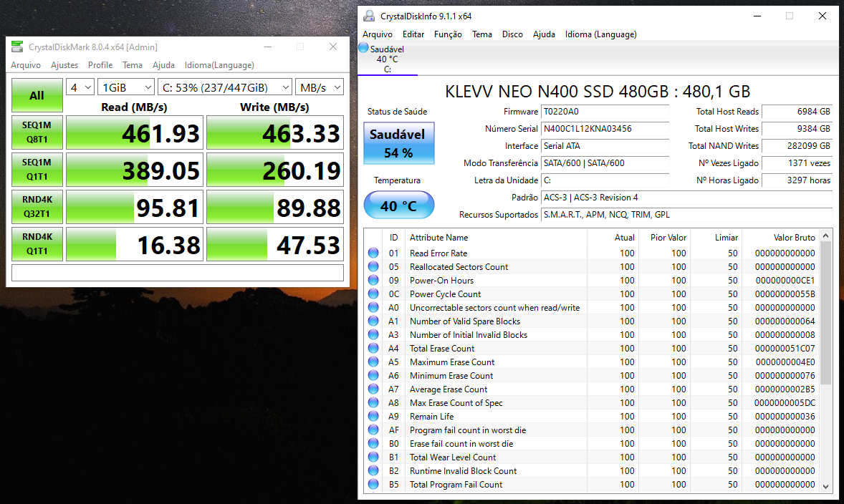Viewport: 844px width, 504px height.
Task: Select the Saudável 40 °C C: disk tab
Action: point(387,59)
